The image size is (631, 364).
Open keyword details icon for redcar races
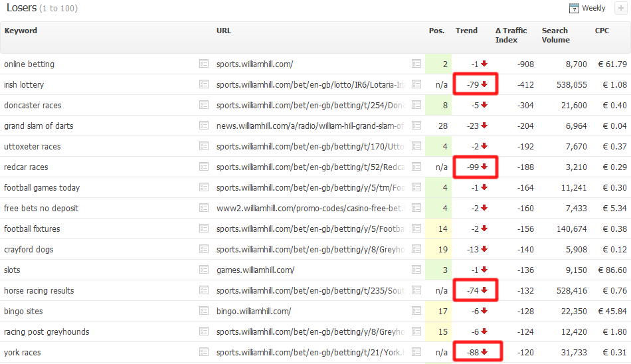coord(204,167)
